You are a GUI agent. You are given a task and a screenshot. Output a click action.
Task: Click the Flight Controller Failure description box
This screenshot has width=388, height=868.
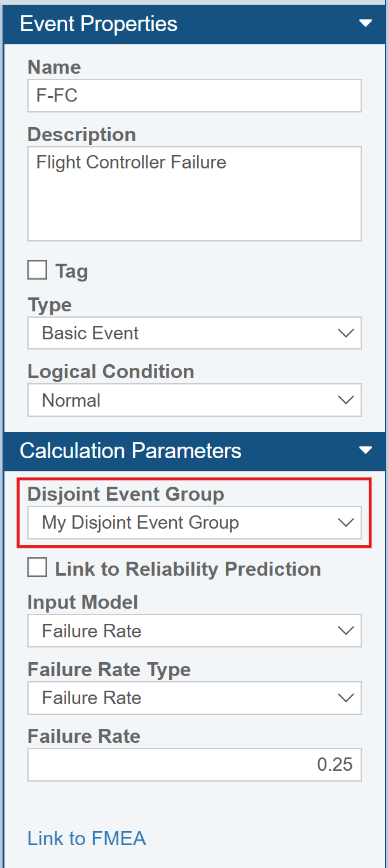coord(194,194)
